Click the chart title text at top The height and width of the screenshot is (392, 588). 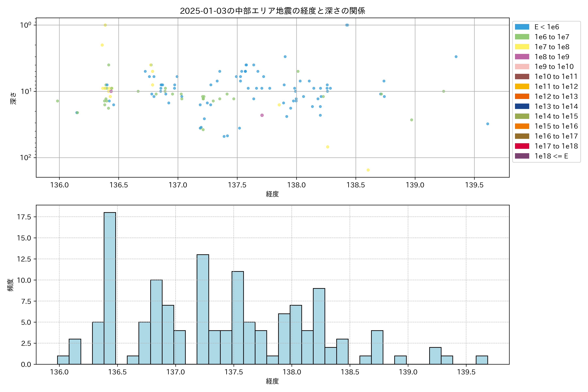(272, 11)
